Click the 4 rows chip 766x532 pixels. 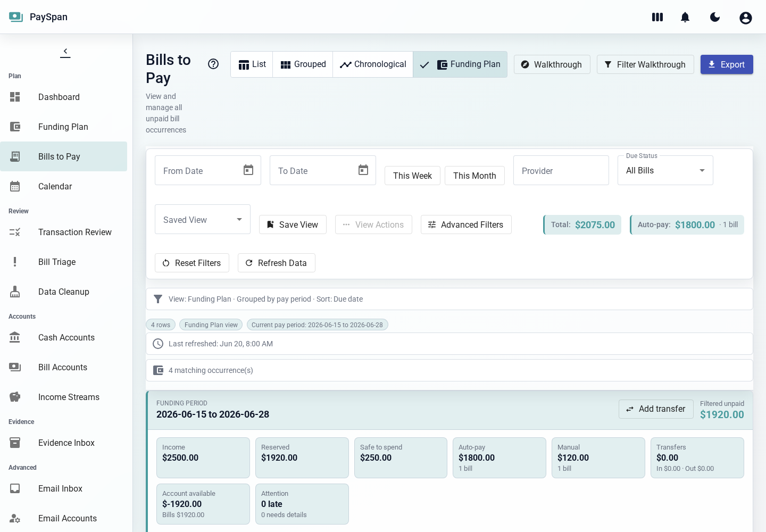click(161, 325)
